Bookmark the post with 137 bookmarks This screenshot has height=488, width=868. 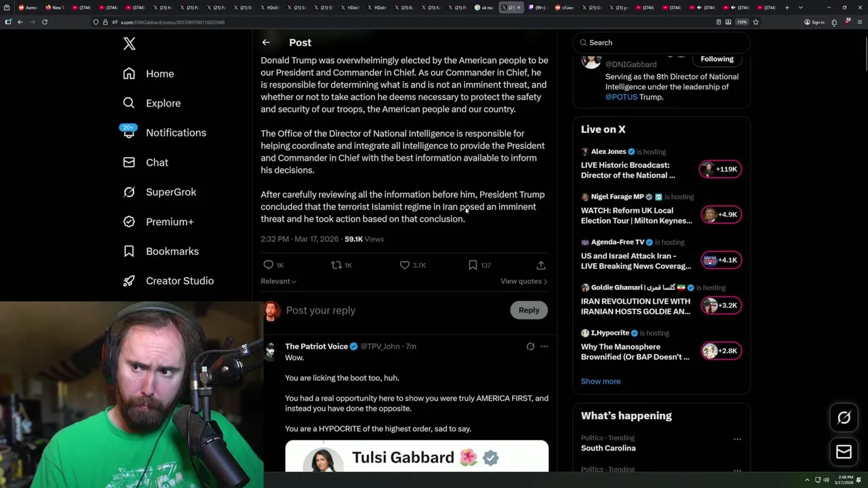coord(473,265)
